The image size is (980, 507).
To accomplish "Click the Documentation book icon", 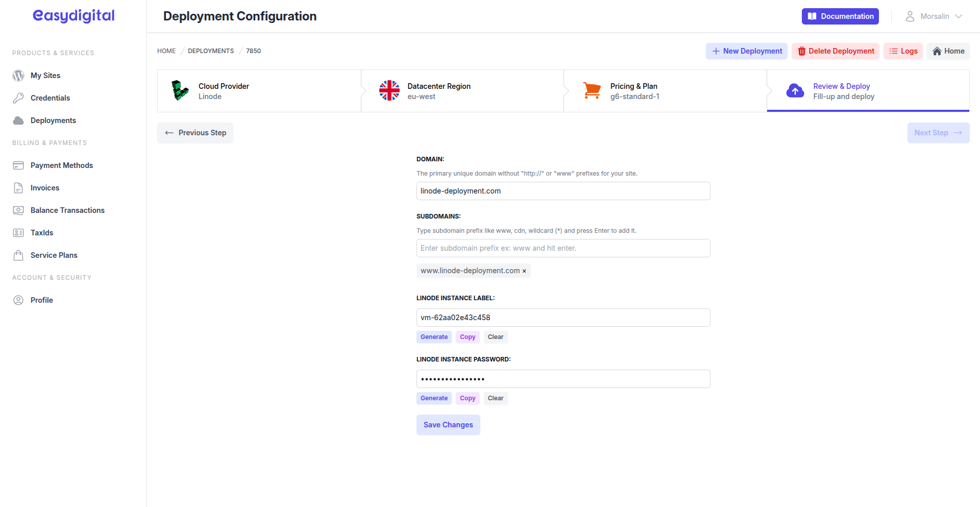I will (813, 16).
